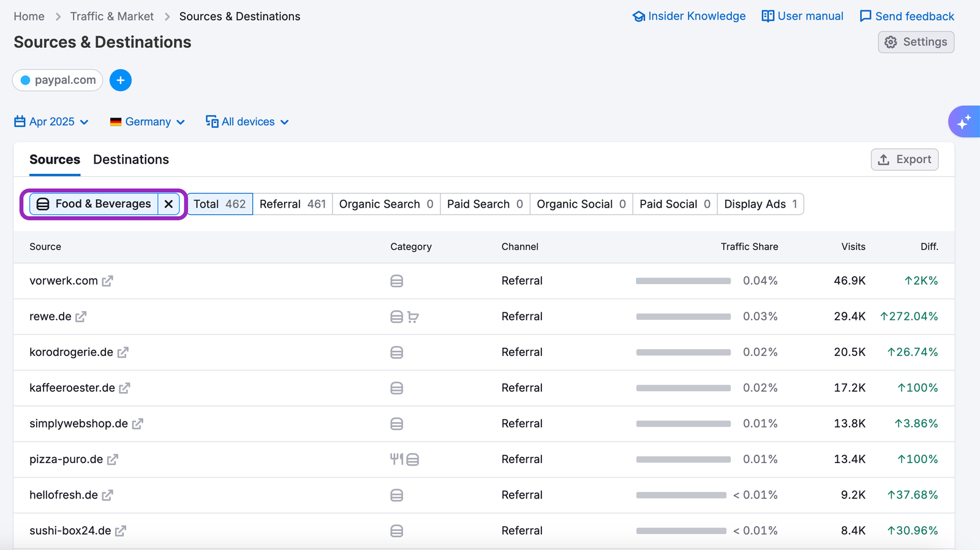
Task: Click the shopping cart category icon for rewe.de
Action: point(413,317)
